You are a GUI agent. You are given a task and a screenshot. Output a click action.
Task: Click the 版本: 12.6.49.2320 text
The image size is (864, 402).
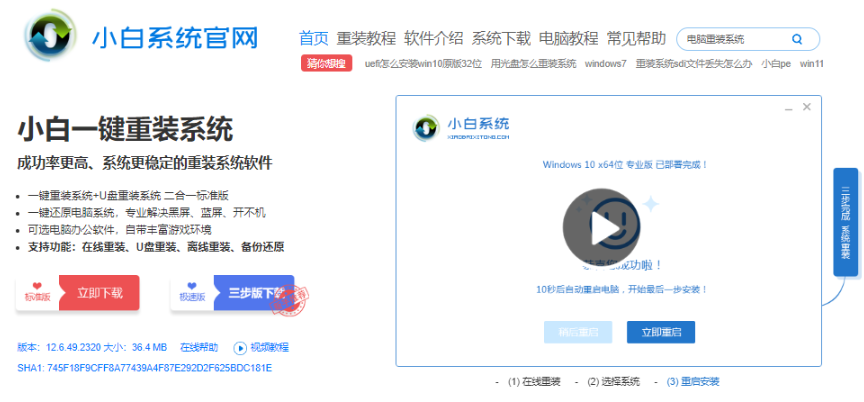(59, 347)
